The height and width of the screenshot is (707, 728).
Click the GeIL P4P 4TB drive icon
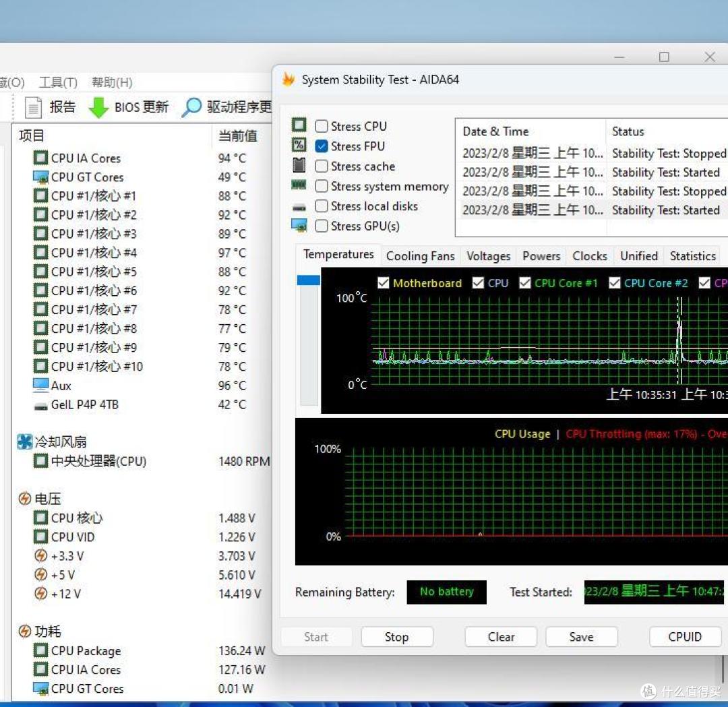40,406
